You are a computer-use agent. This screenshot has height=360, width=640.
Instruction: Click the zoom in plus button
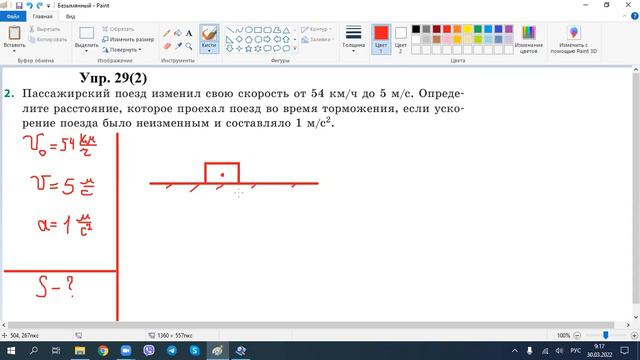[x=634, y=335]
